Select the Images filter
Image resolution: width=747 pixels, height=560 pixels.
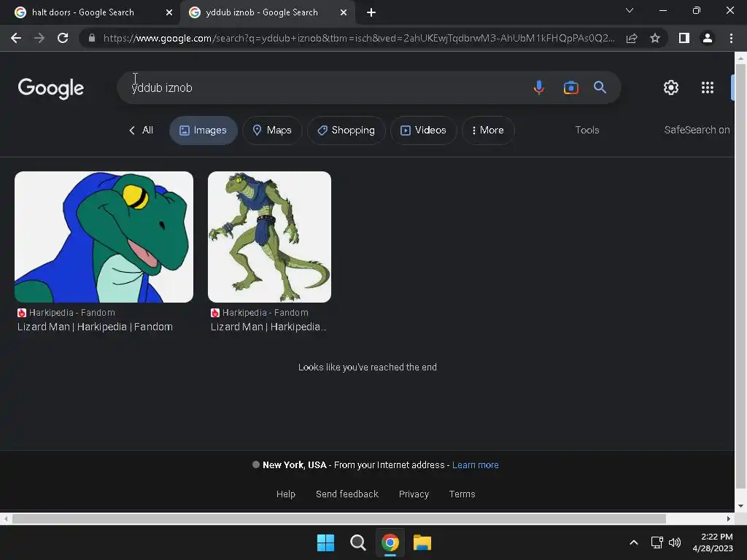pos(204,130)
